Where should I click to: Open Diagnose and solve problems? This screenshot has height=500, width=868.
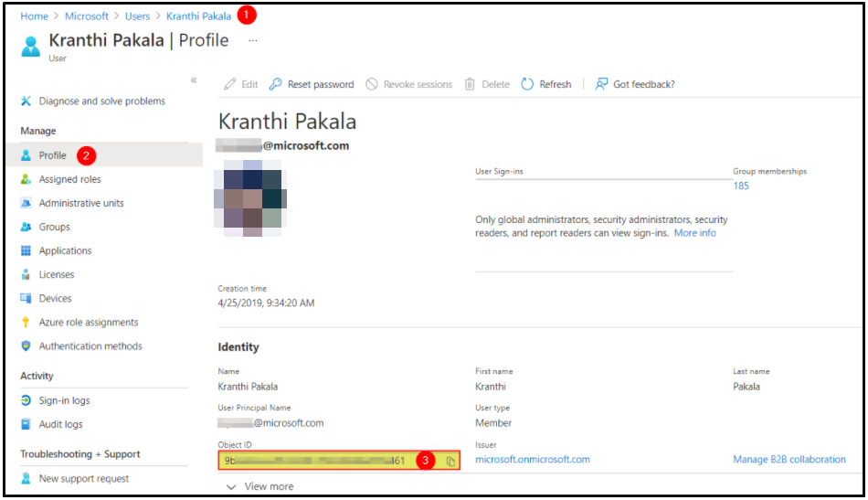click(101, 101)
